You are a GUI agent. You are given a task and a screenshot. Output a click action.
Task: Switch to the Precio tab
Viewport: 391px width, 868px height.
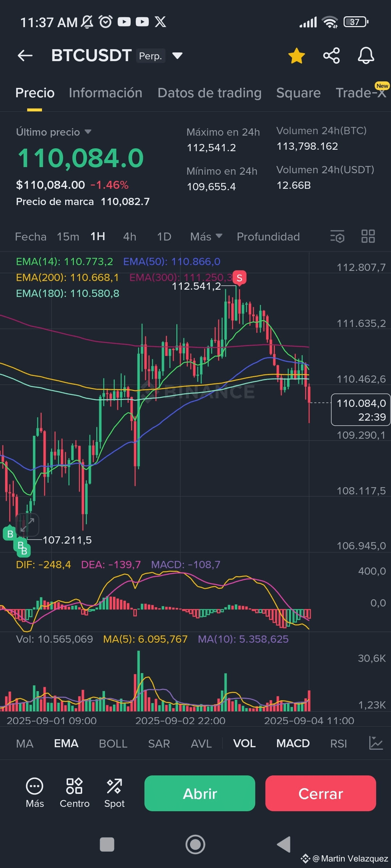[35, 93]
